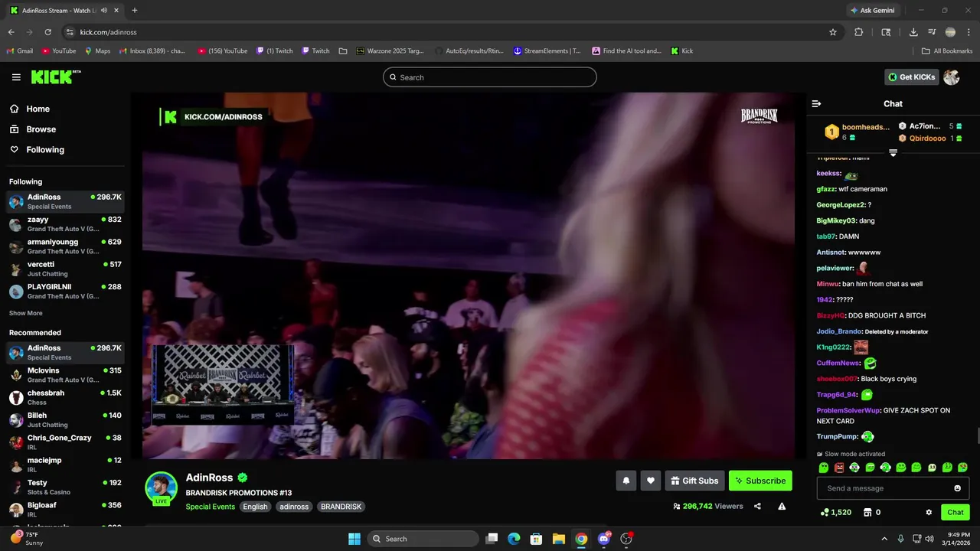
Task: Open Chris_Gone_Crazy in Recommended list
Action: [65, 442]
